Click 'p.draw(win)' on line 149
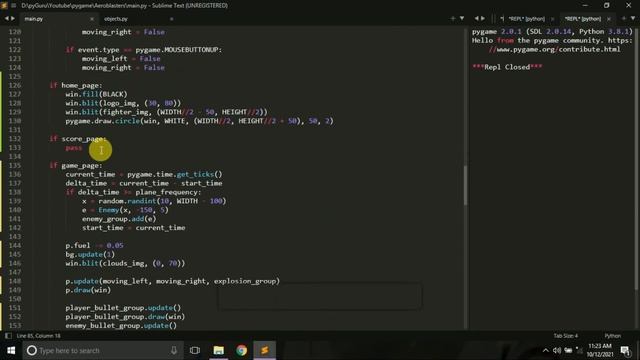 [88, 290]
